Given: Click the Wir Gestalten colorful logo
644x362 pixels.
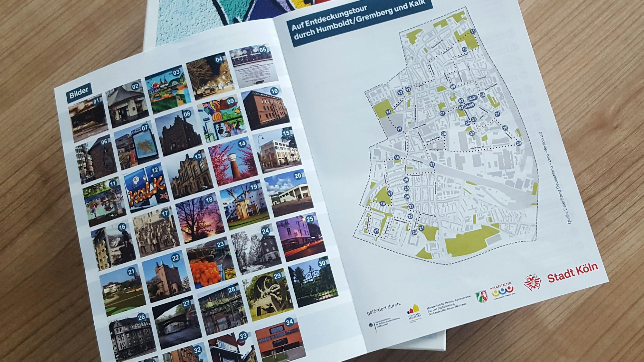Looking at the screenshot, I should [x=502, y=291].
